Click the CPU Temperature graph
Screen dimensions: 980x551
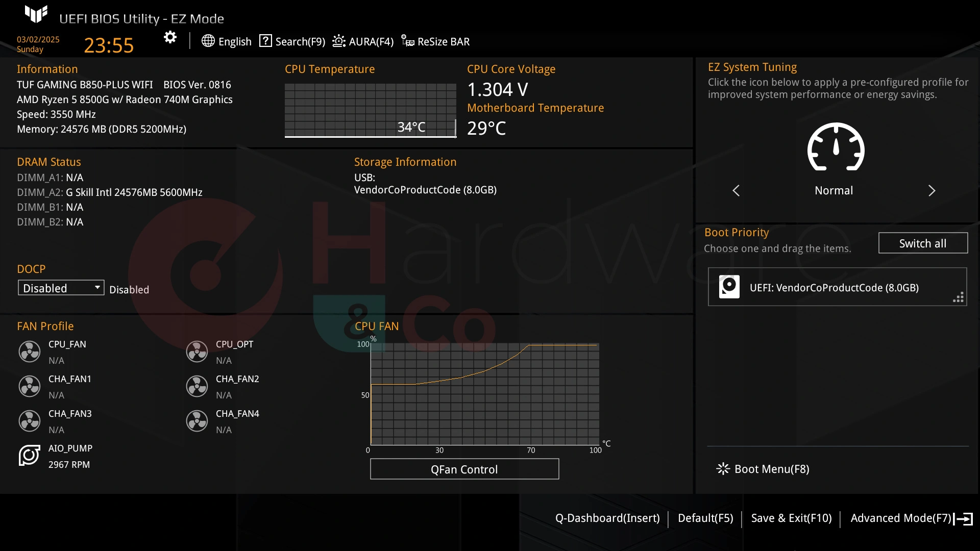[371, 110]
